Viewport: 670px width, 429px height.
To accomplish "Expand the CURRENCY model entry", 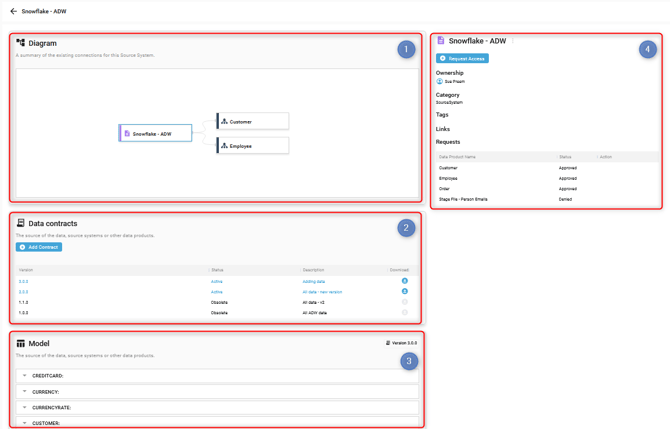I will tap(217, 391).
